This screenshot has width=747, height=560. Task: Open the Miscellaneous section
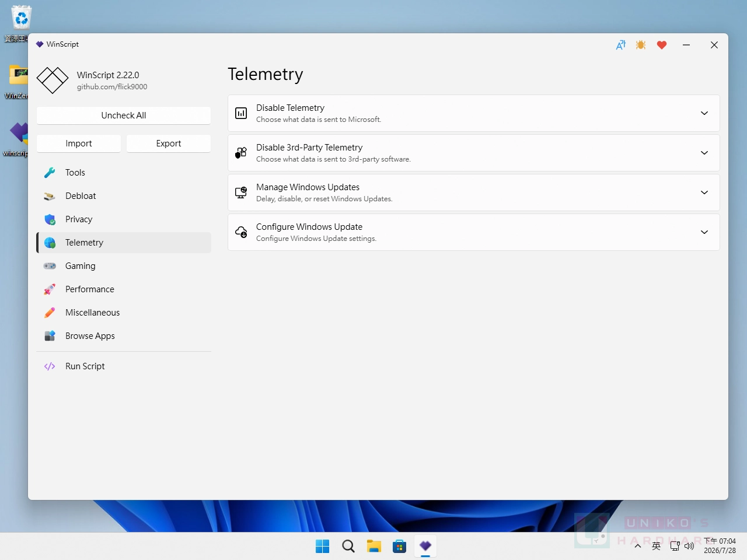click(x=124, y=313)
